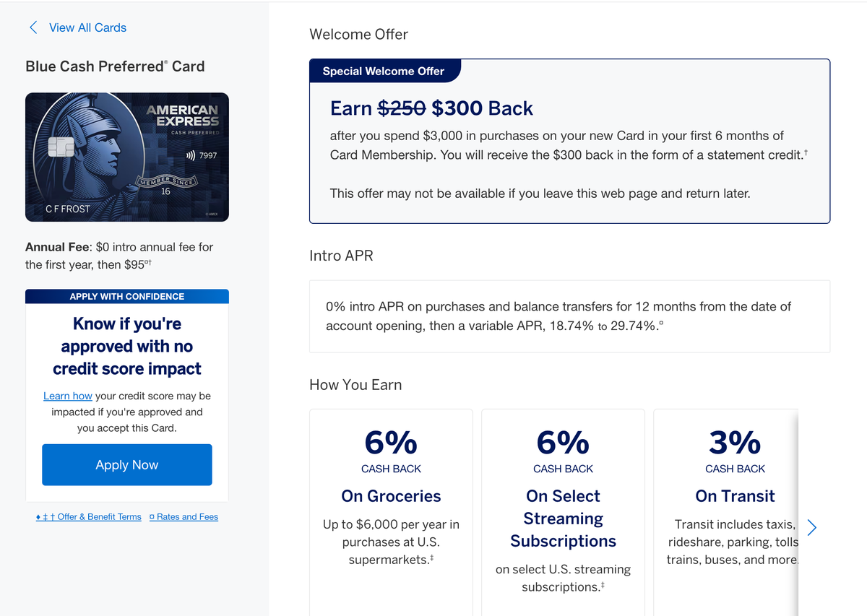Open the Rates and Fees link
This screenshot has height=616, width=867.
(x=189, y=516)
